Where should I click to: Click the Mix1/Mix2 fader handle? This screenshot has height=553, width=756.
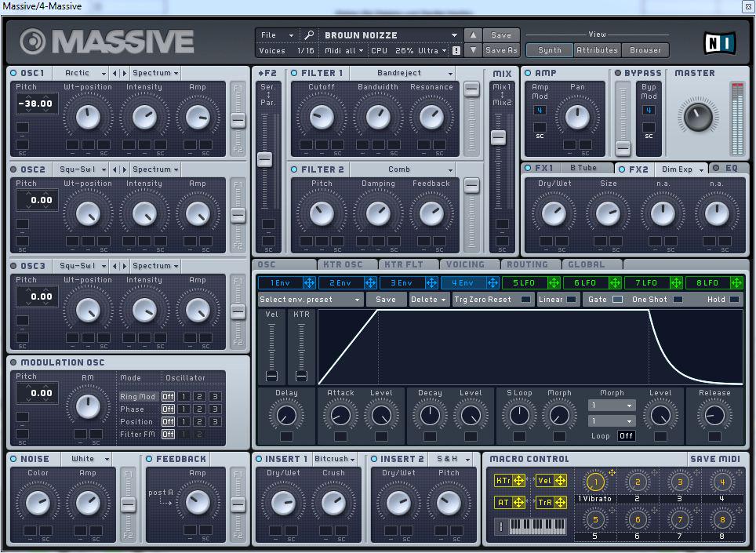[498, 137]
